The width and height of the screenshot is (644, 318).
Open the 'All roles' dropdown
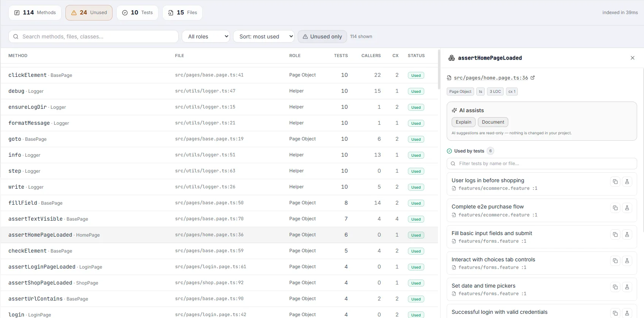pyautogui.click(x=206, y=37)
